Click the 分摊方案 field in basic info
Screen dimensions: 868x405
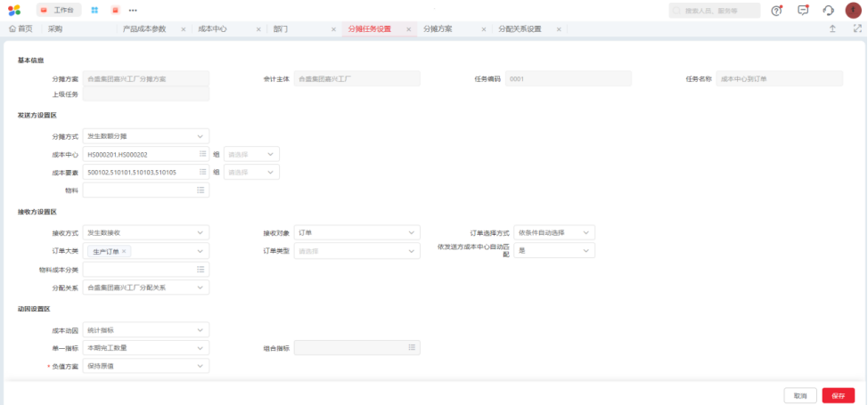coord(146,78)
